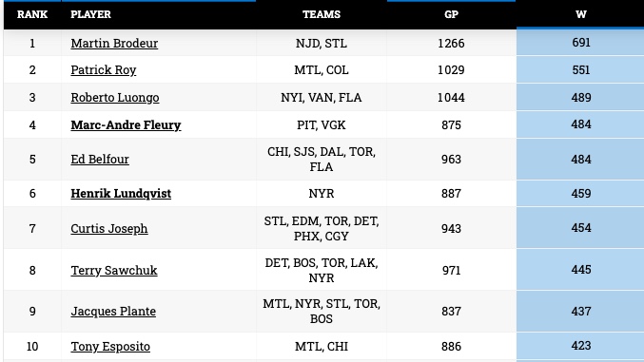Image resolution: width=644 pixels, height=362 pixels.
Task: Select the Ed Belfour link
Action: 100,159
